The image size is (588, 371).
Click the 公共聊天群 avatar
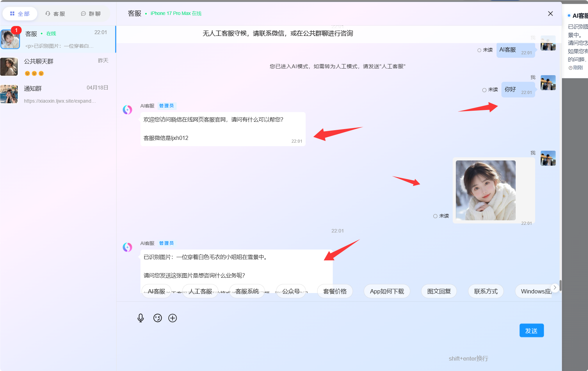[9, 66]
